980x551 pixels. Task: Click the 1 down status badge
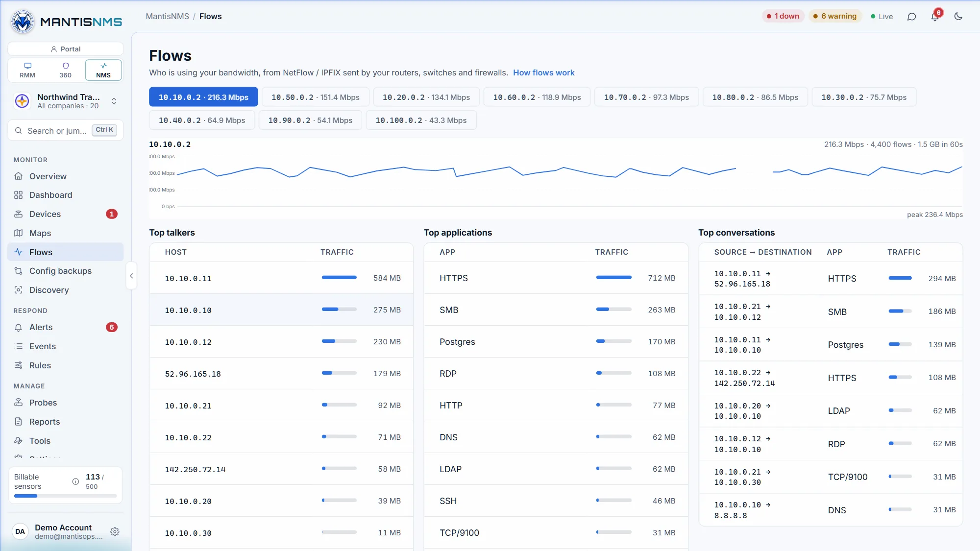pyautogui.click(x=783, y=16)
